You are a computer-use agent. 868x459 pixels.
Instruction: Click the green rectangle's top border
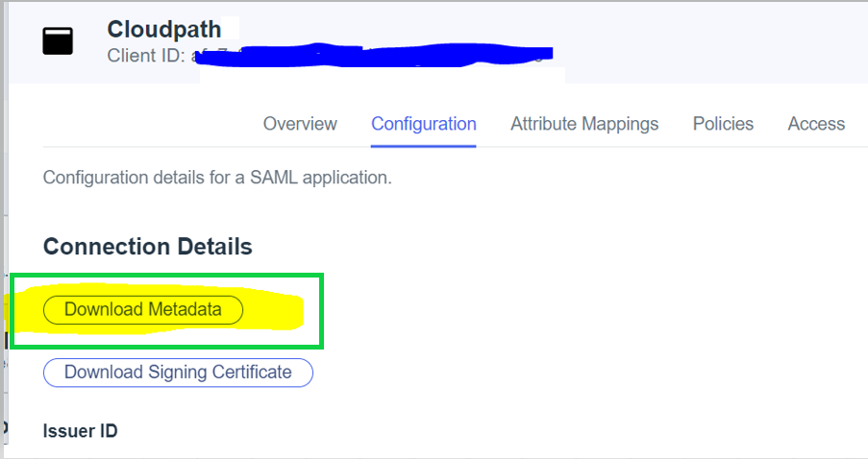[x=167, y=276]
